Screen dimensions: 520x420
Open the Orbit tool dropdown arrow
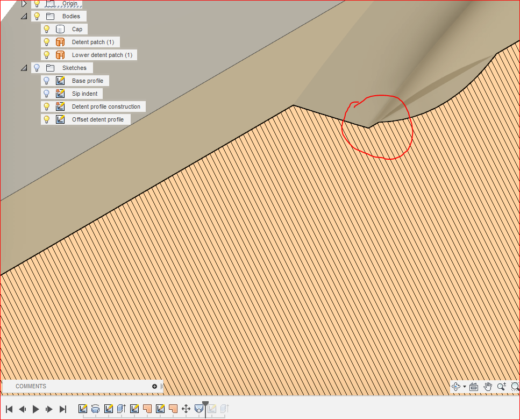click(x=465, y=387)
